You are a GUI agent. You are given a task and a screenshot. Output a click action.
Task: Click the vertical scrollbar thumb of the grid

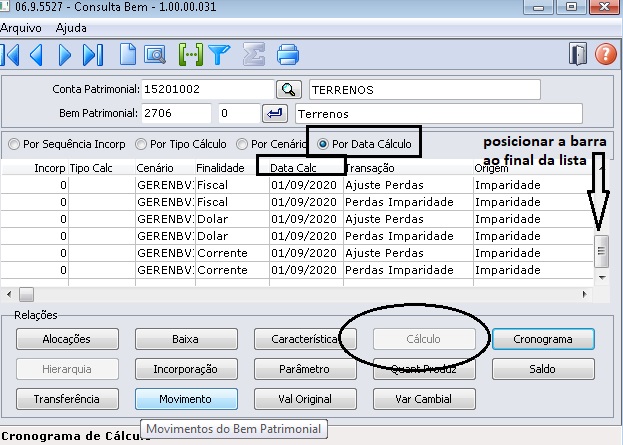click(602, 251)
